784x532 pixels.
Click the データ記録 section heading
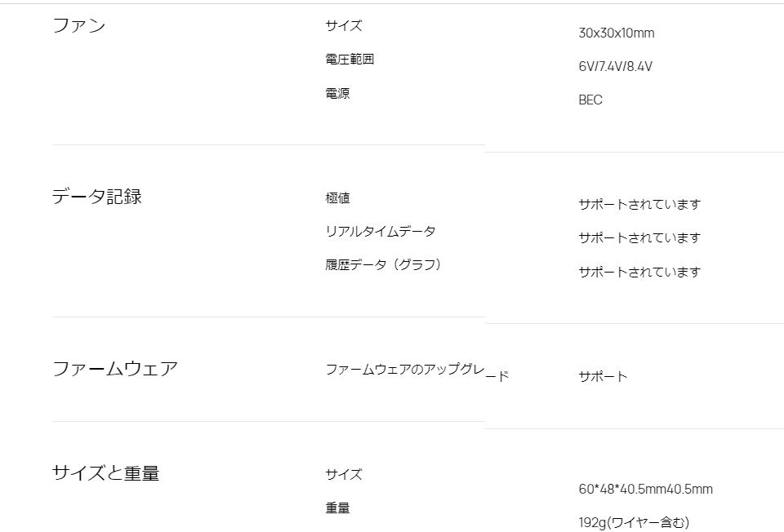[x=97, y=197]
